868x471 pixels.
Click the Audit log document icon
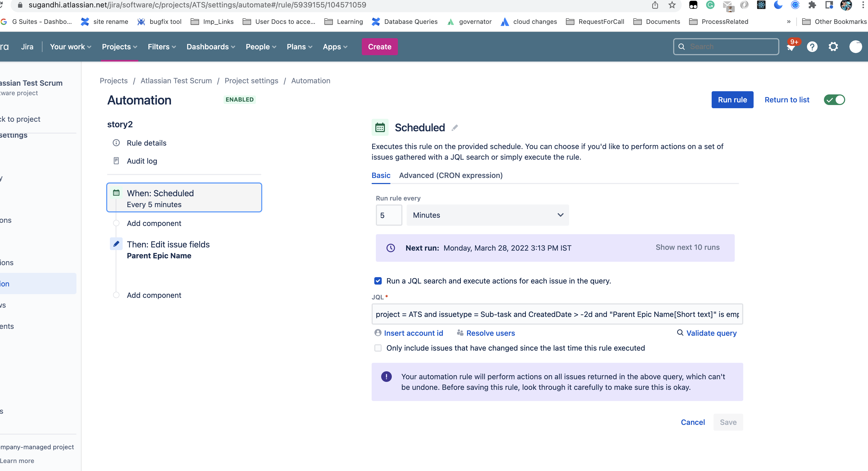(116, 161)
